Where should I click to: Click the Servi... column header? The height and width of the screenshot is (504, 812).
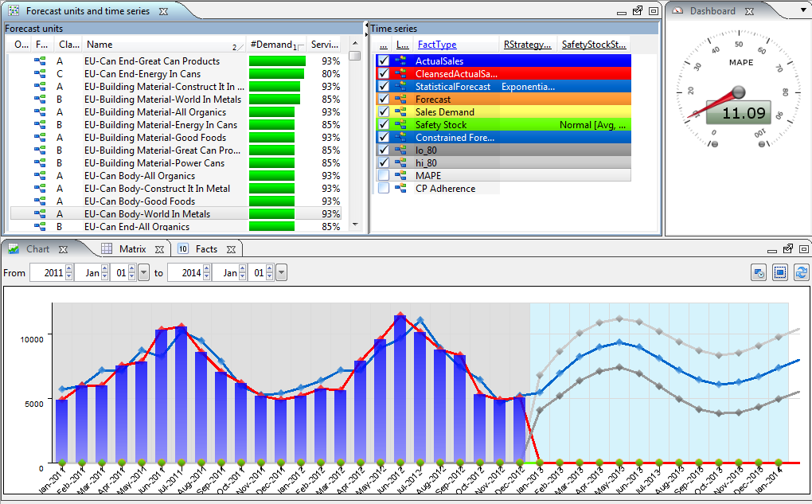(325, 45)
